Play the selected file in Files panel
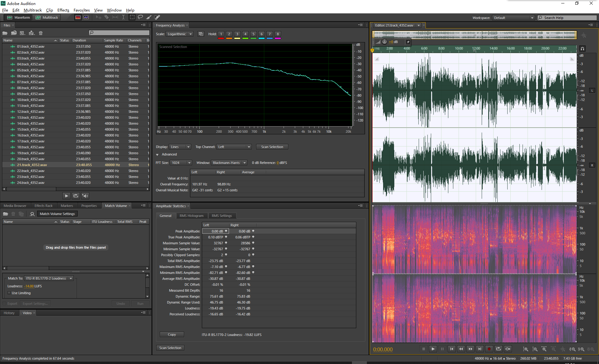 pyautogui.click(x=66, y=196)
